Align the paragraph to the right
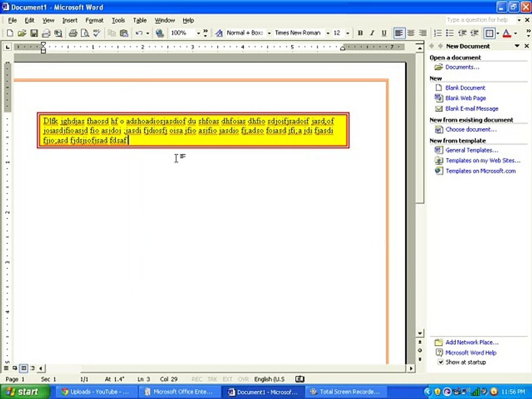532x399 pixels. click(x=423, y=33)
